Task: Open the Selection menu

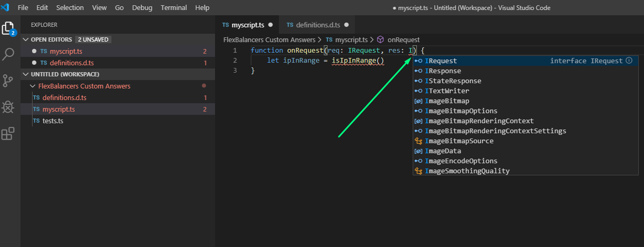Action: point(70,8)
